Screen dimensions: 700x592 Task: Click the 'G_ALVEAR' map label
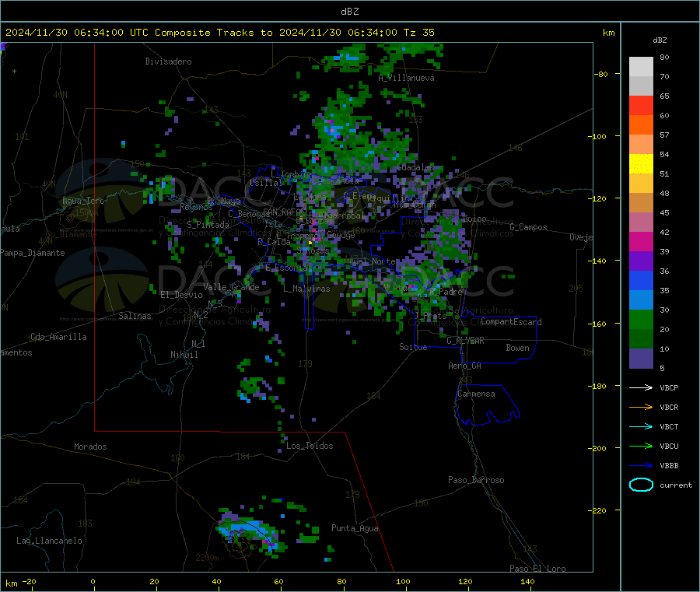click(x=465, y=341)
